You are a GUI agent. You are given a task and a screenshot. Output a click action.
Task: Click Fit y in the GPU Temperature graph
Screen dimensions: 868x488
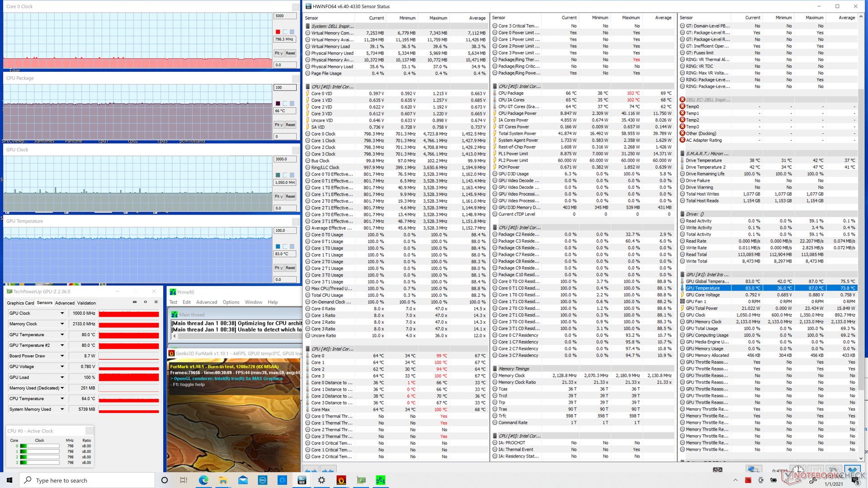(279, 268)
